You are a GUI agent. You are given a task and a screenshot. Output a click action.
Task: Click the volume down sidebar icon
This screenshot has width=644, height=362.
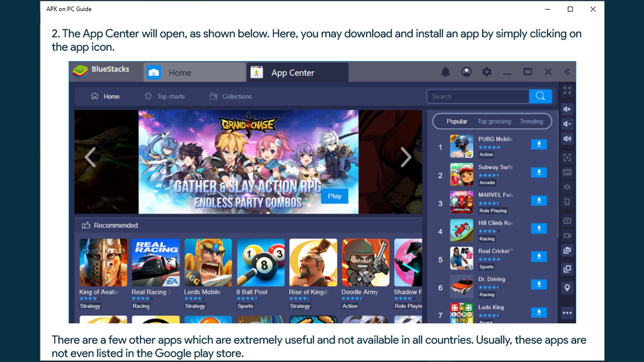[567, 124]
